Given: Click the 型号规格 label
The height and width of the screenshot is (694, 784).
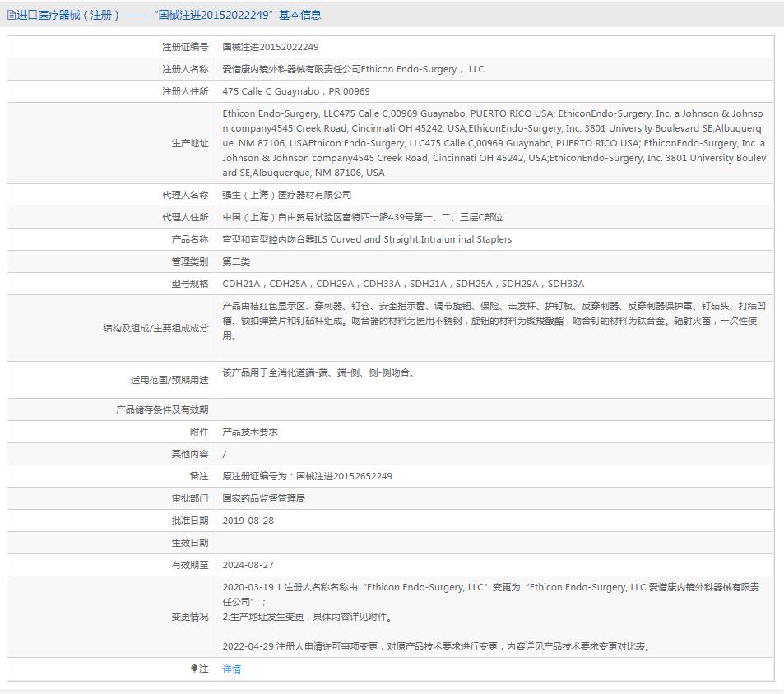Looking at the screenshot, I should (190, 284).
